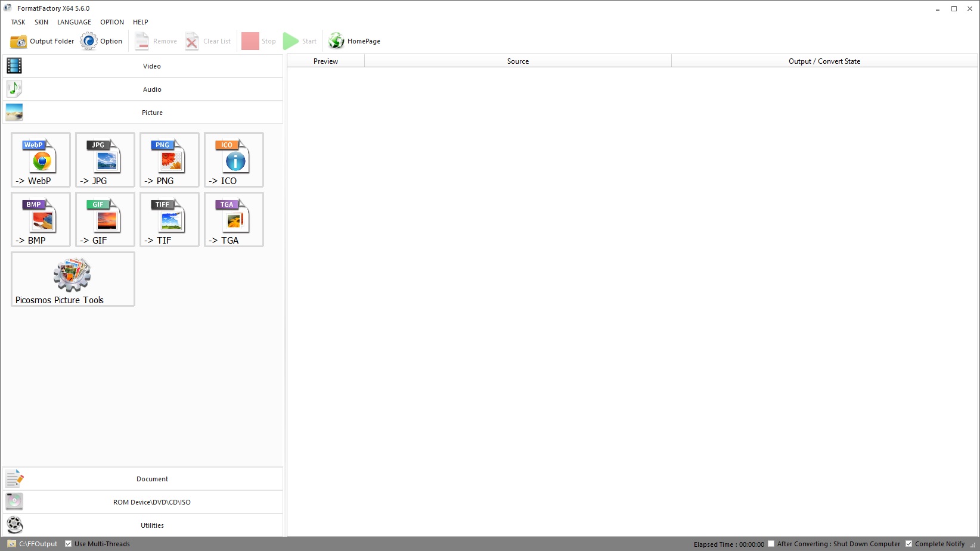Choose the TIF conversion icon

point(169,219)
